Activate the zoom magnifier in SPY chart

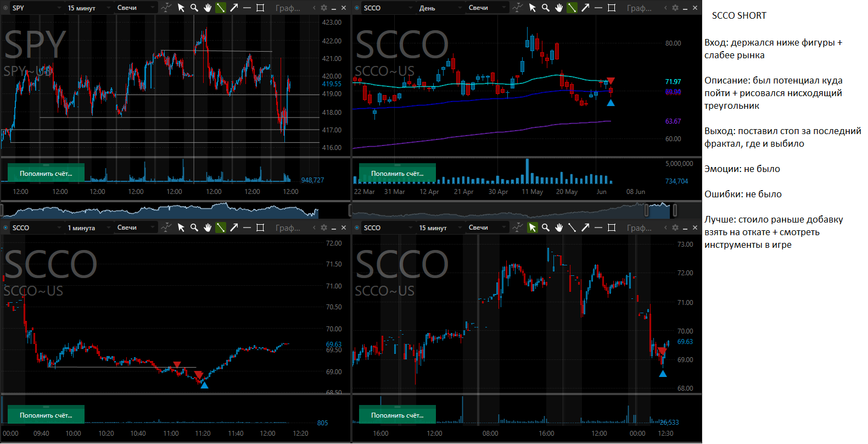[194, 8]
